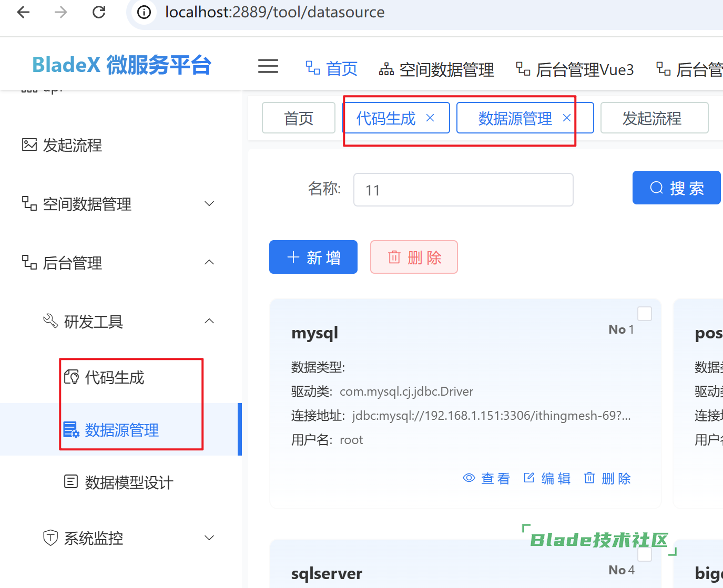Screen dimensions: 723x588
Task: Click the 搜索 search button
Action: click(x=677, y=188)
